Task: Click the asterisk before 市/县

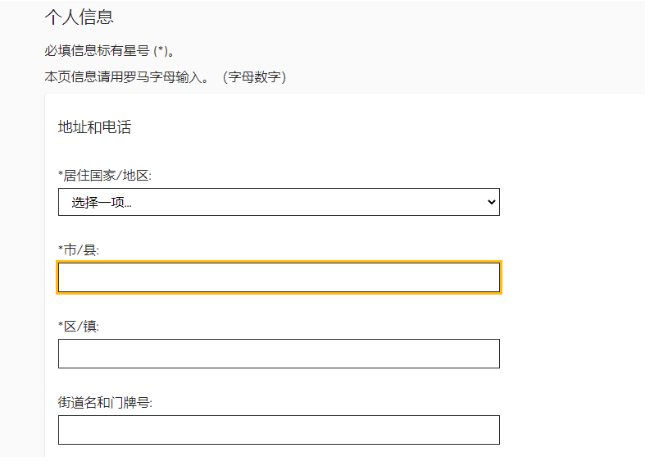Action: coord(61,249)
